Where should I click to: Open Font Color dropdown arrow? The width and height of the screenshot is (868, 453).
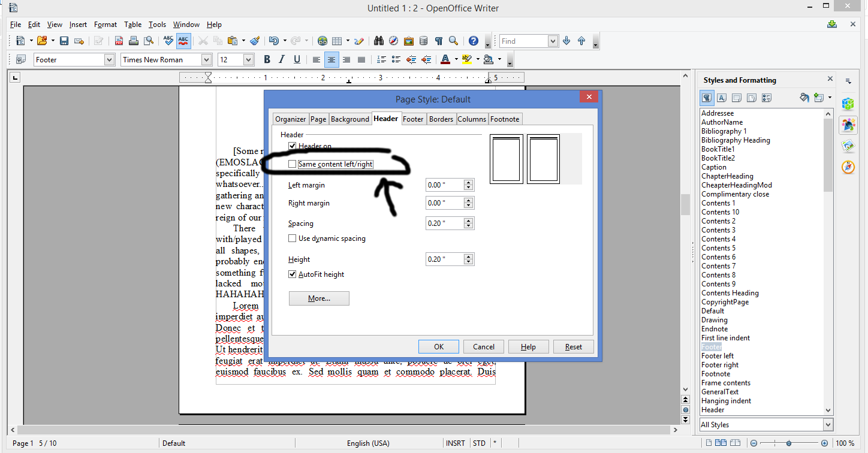click(x=456, y=59)
